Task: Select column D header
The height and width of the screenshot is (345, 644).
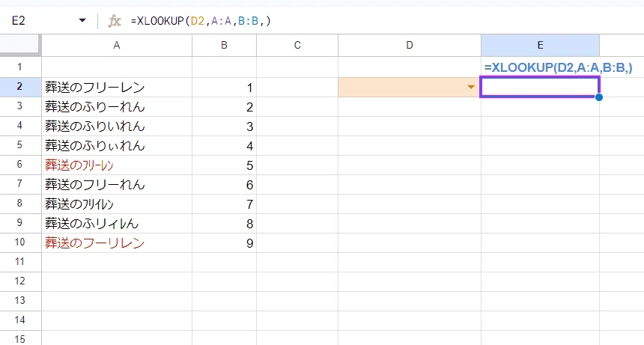Action: pos(410,46)
